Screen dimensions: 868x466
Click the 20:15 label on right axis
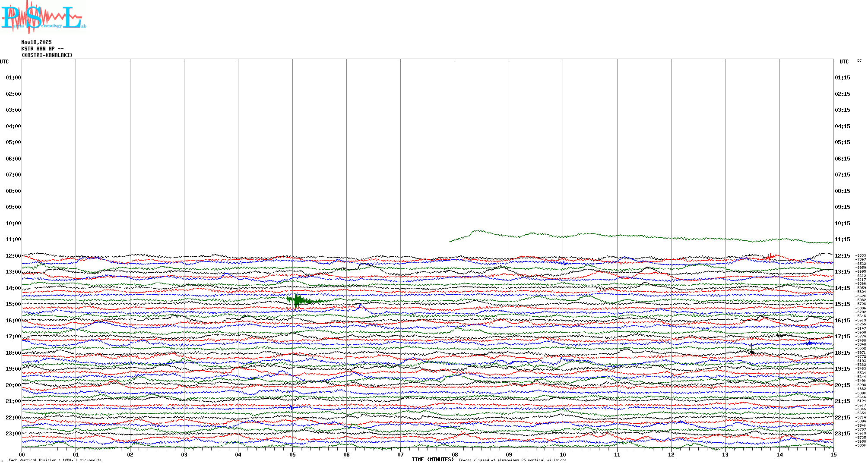pyautogui.click(x=842, y=385)
